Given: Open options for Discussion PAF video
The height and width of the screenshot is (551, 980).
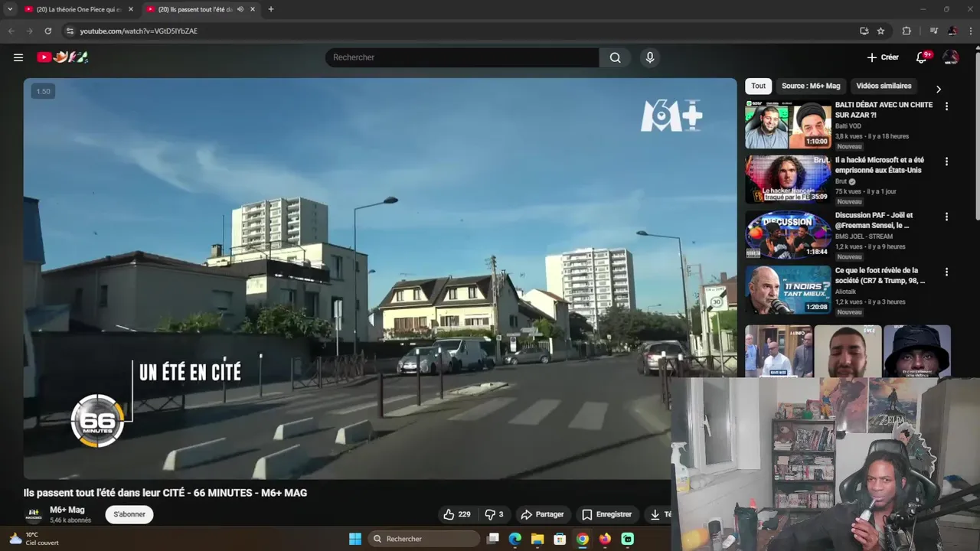Looking at the screenshot, I should [946, 217].
